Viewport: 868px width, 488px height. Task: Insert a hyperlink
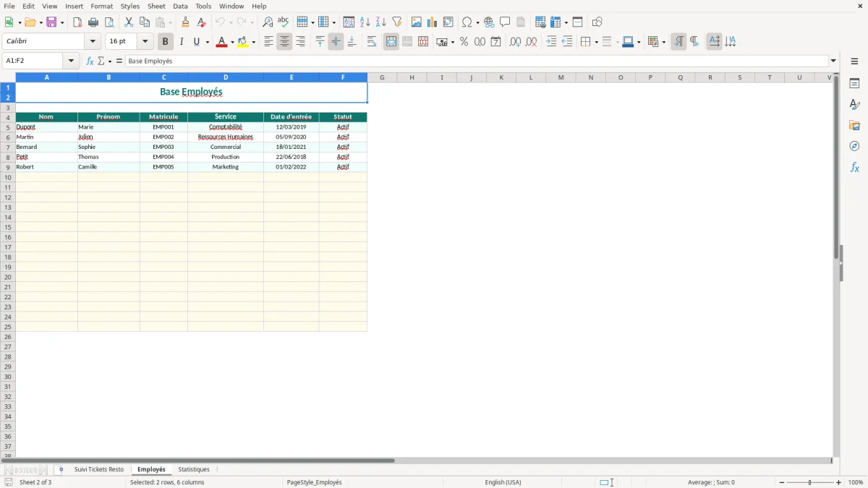click(x=489, y=22)
